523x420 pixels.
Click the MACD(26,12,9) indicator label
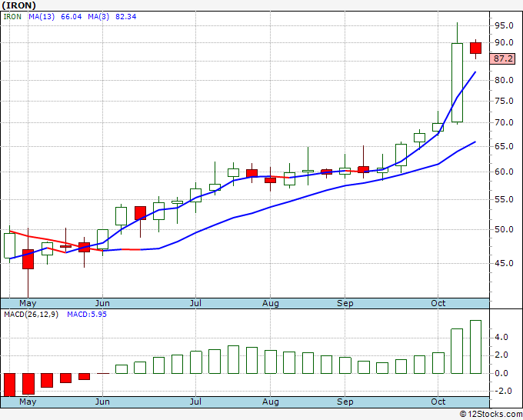(32, 314)
